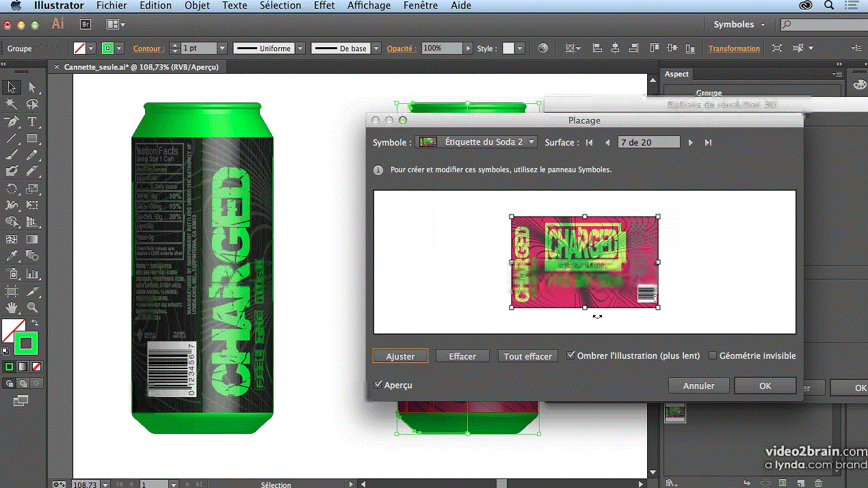Screen dimensions: 868x488
Task: Open Symbole dropdown Étiquette du Soda 2
Action: (x=477, y=142)
